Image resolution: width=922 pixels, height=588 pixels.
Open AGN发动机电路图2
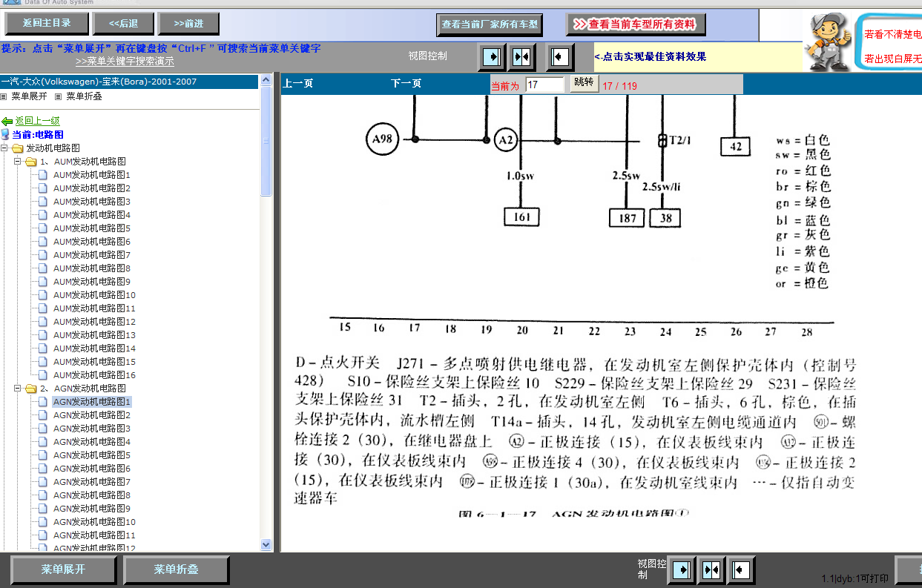[x=91, y=415]
